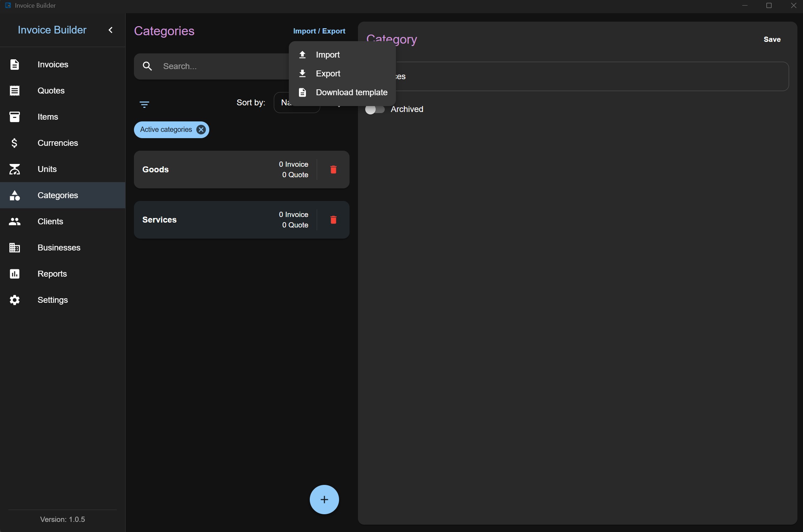Choose Import from the menu
The image size is (803, 532).
(x=342, y=55)
